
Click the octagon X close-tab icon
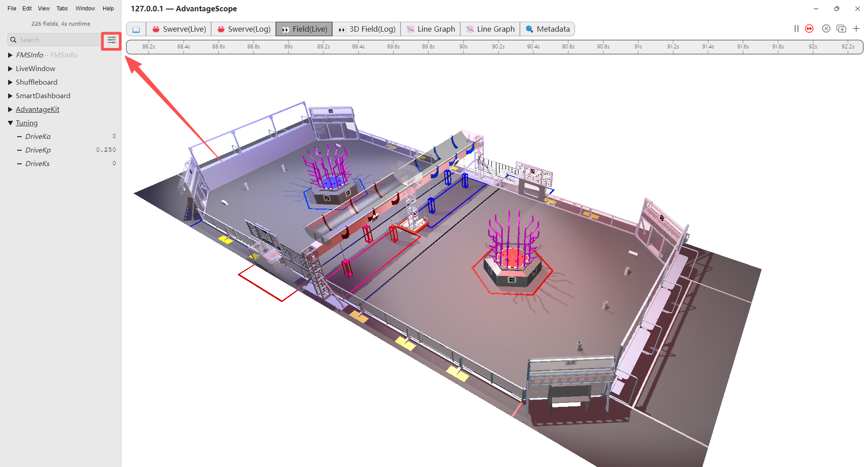click(826, 29)
